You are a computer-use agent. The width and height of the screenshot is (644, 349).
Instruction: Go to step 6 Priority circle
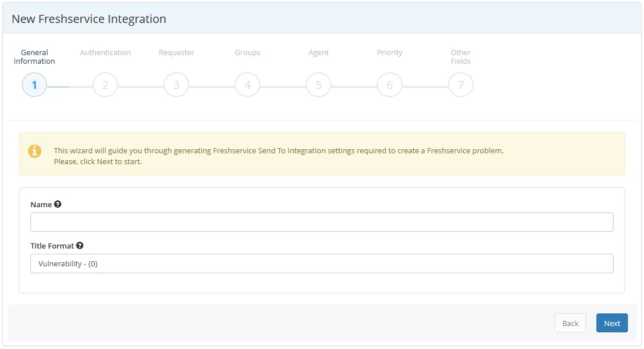(x=389, y=85)
